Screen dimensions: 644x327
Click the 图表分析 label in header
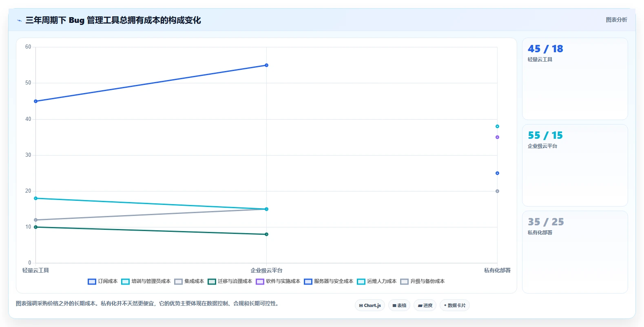pos(616,20)
